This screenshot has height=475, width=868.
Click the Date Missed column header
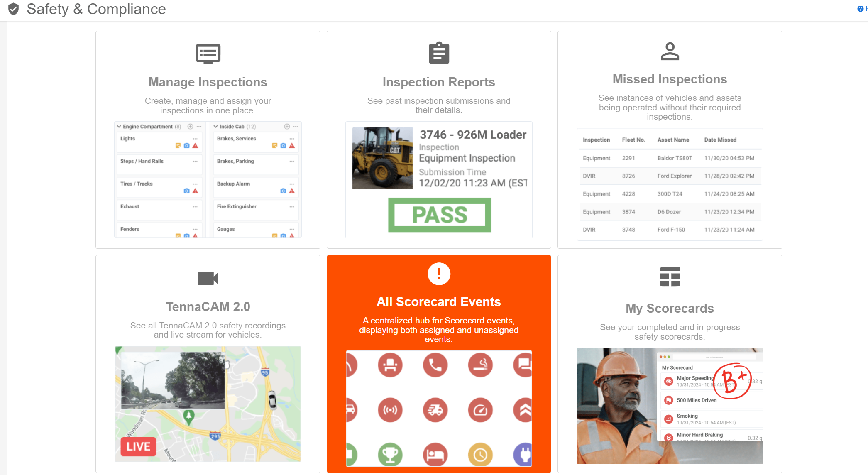click(x=720, y=140)
